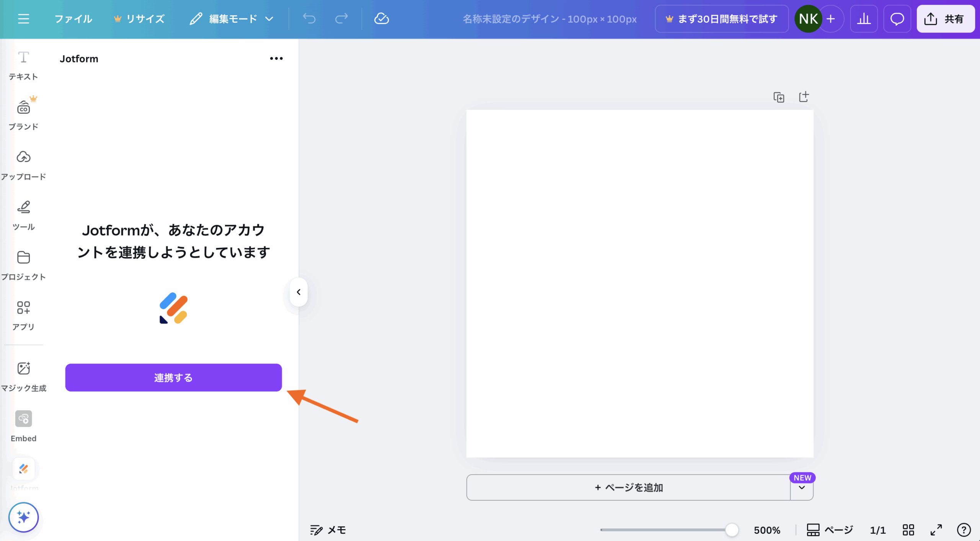
Task: Open Jotform panel three-dot options
Action: pos(276,59)
